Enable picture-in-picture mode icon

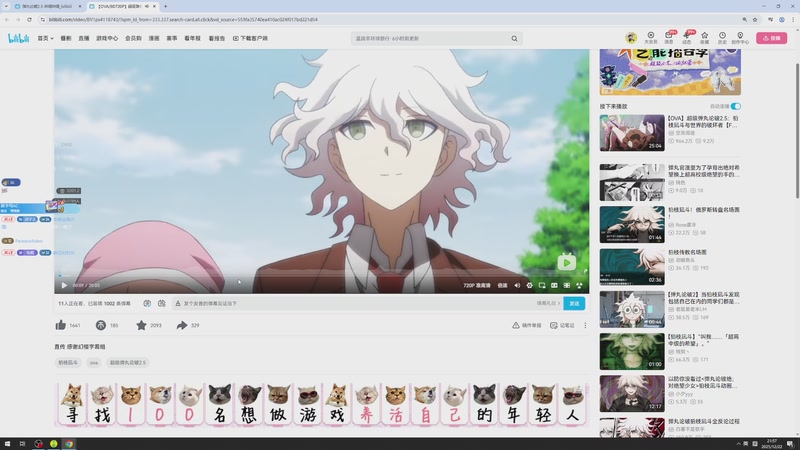click(x=542, y=285)
